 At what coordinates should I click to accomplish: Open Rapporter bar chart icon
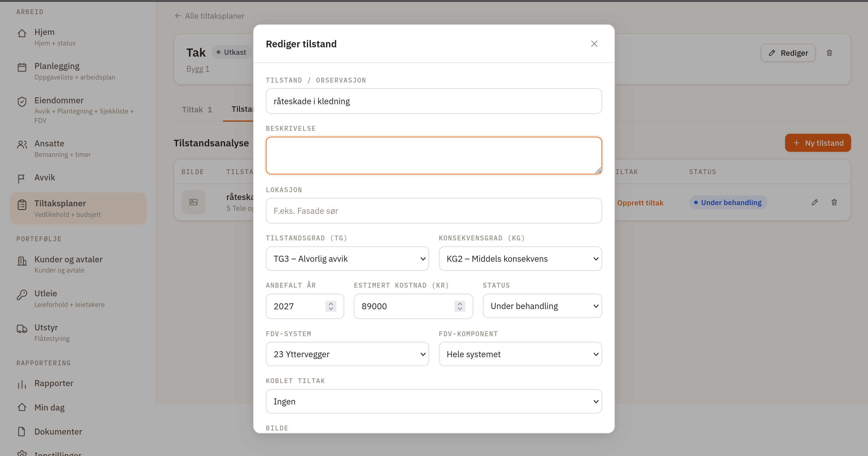click(x=22, y=384)
